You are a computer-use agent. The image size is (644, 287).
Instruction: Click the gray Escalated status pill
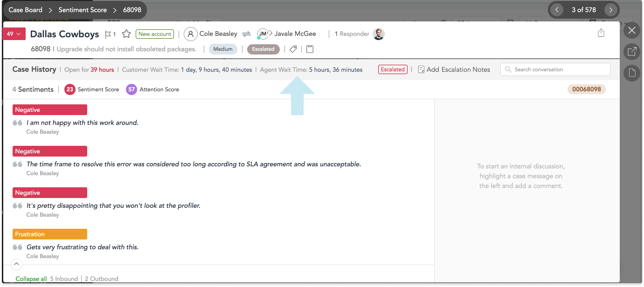263,49
